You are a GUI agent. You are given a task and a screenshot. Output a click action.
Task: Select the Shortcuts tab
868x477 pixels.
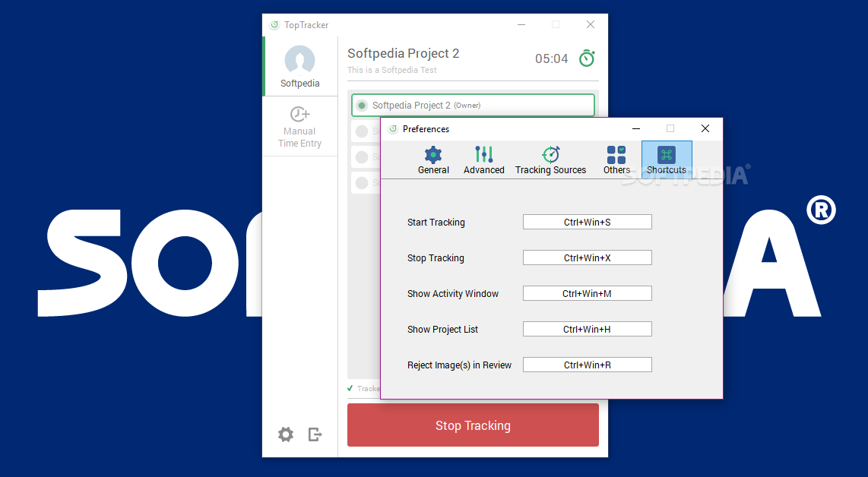pos(667,160)
